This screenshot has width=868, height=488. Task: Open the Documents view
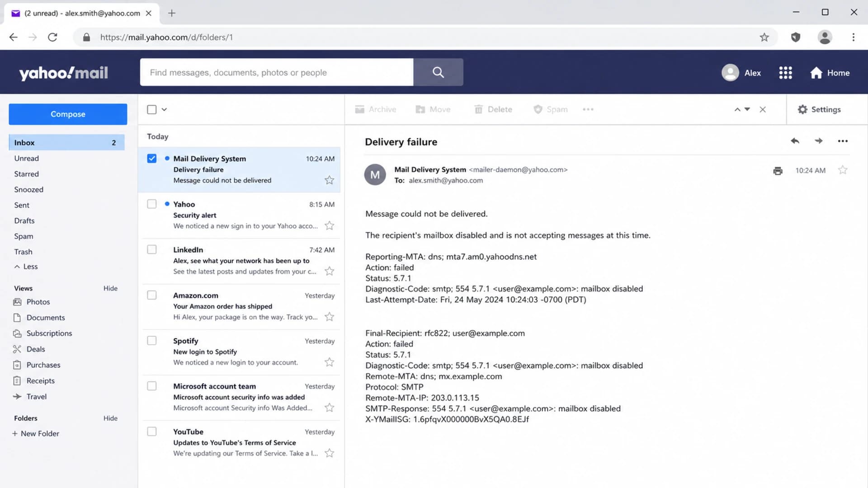point(39,318)
